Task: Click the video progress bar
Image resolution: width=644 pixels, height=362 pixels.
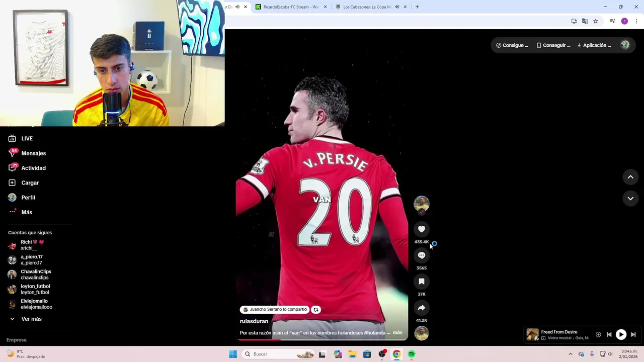Action: pos(322,340)
